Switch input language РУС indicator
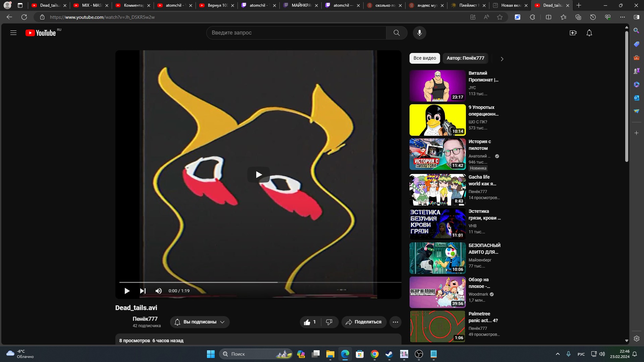Screen dimensions: 644x362 point(581,354)
